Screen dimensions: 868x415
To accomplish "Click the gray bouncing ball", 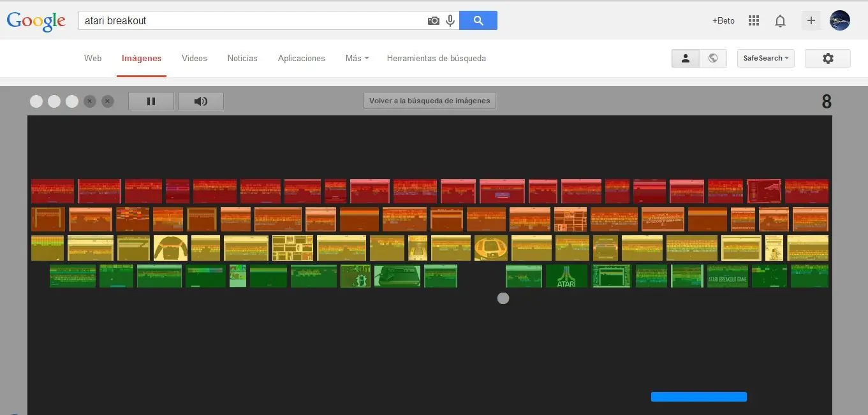I will 503,298.
